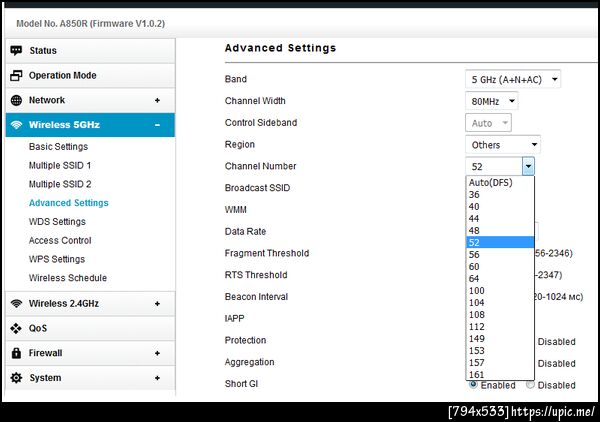600x422 pixels.
Task: Open the Band dropdown
Action: pyautogui.click(x=514, y=79)
